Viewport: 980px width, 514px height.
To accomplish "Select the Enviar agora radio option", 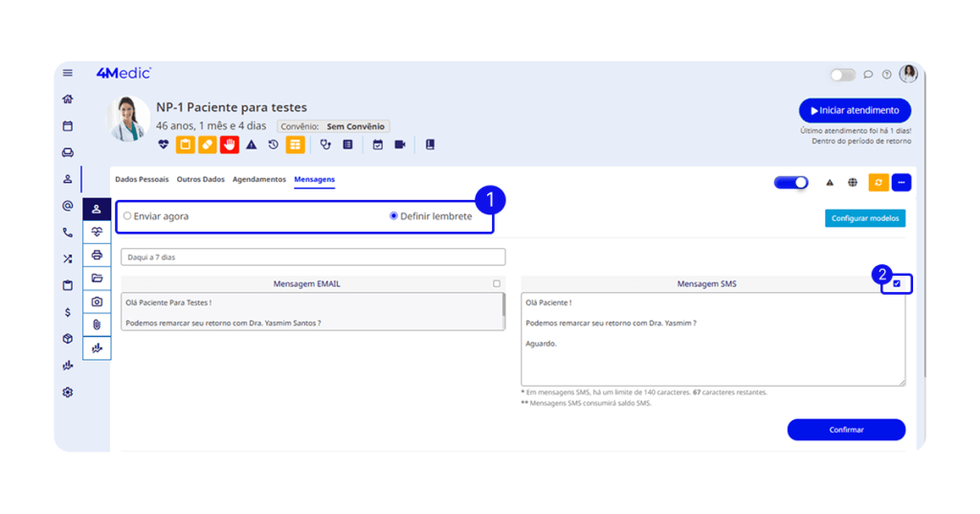I will [x=127, y=216].
